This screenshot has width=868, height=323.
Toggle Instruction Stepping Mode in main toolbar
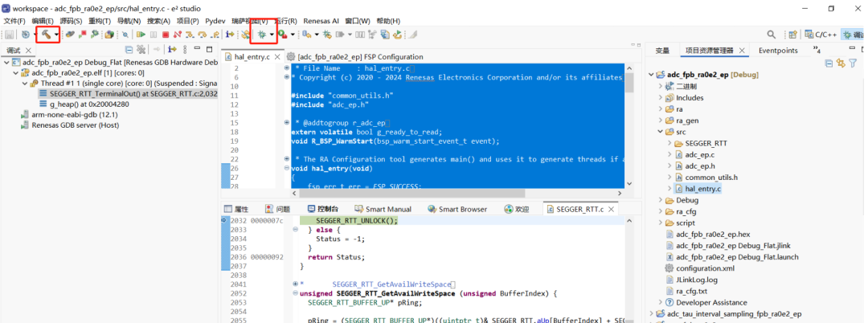(x=229, y=35)
